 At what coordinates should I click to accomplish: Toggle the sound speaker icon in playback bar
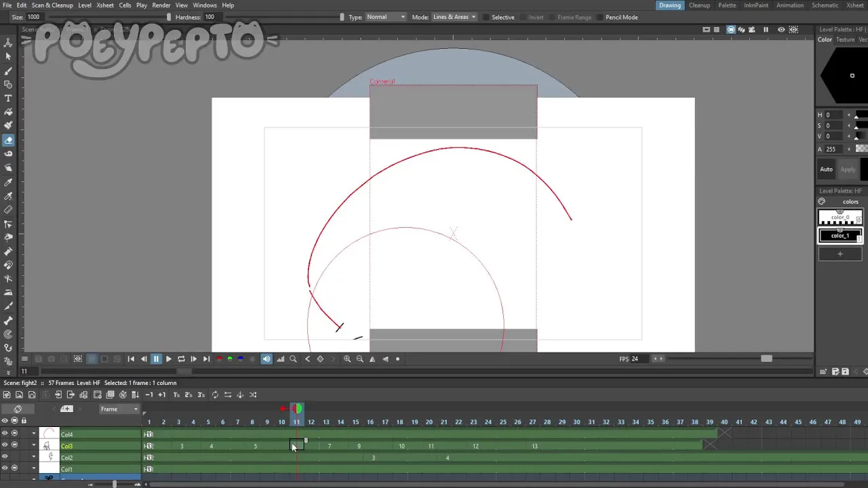tap(266, 359)
